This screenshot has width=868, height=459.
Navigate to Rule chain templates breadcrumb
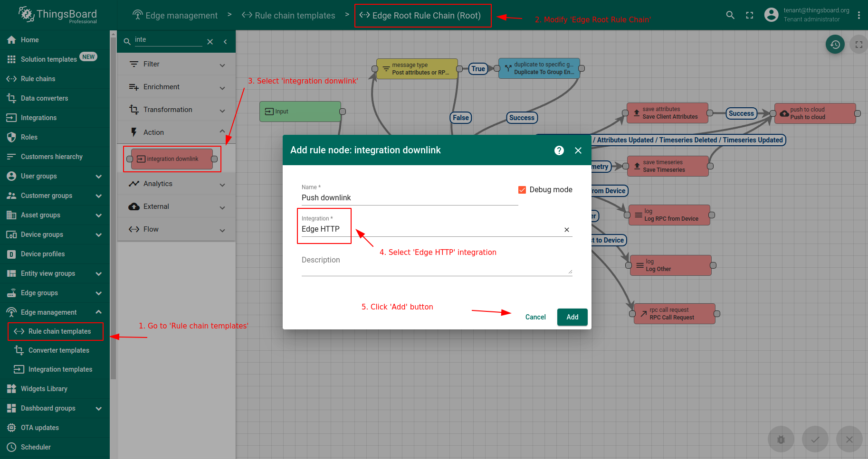tap(288, 15)
